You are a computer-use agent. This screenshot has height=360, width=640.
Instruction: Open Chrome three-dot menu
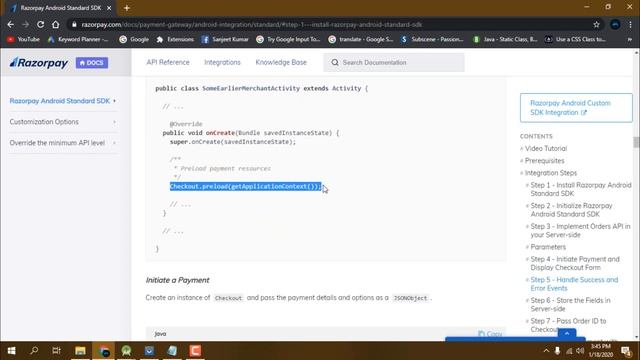[x=630, y=24]
